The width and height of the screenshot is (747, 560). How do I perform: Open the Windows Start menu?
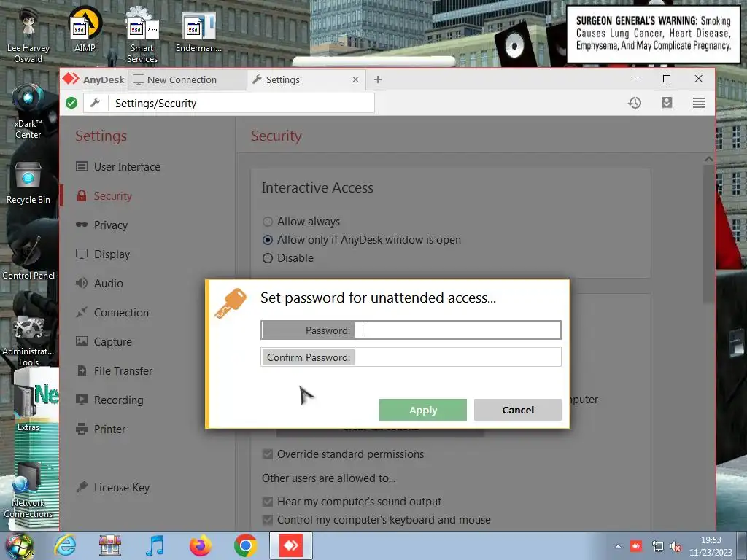pos(19,545)
